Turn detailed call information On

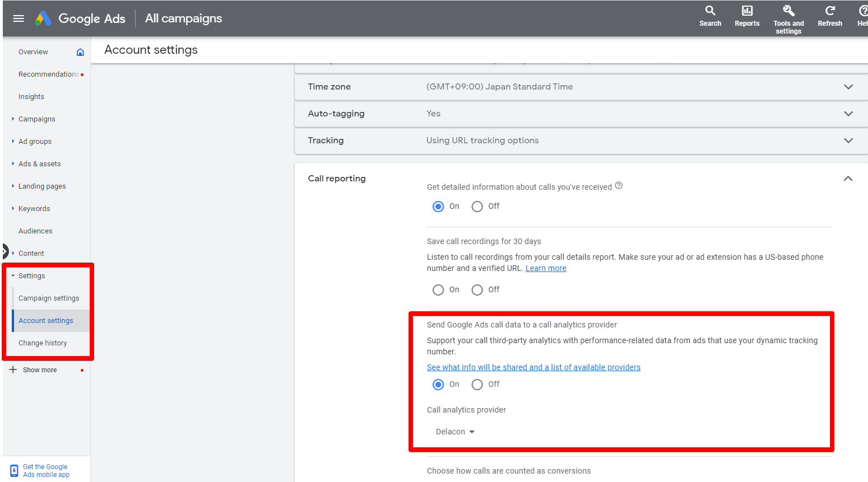[438, 207]
